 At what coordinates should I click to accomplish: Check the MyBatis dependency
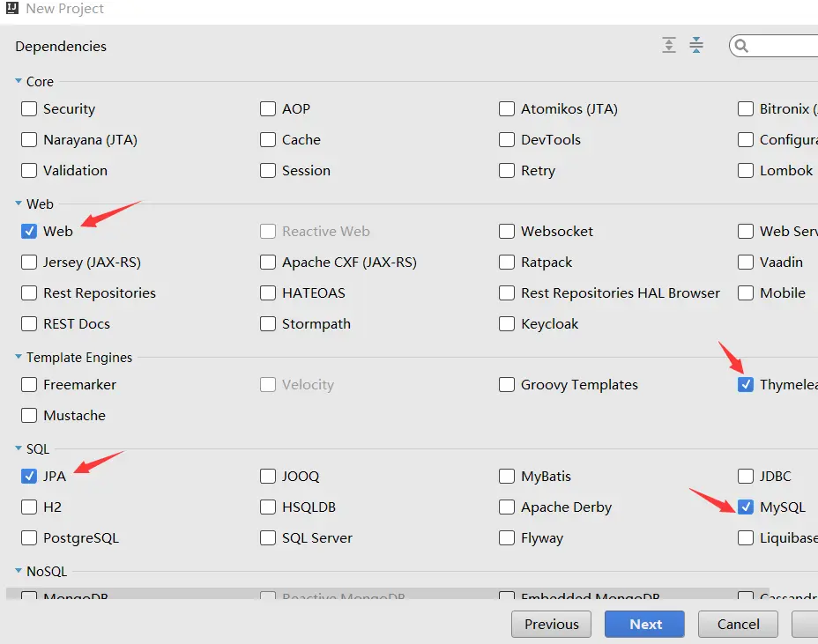pyautogui.click(x=507, y=476)
